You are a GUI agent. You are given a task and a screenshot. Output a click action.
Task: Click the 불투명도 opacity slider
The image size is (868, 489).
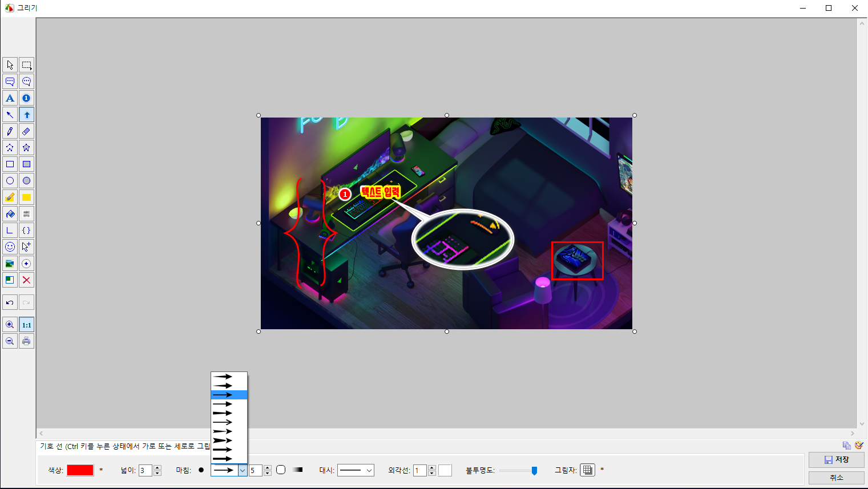(x=518, y=471)
